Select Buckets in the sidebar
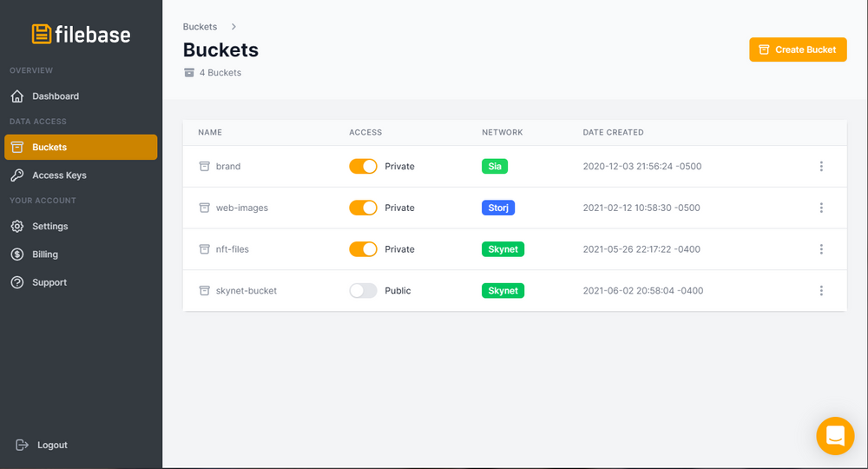This screenshot has height=469, width=868. tap(81, 148)
